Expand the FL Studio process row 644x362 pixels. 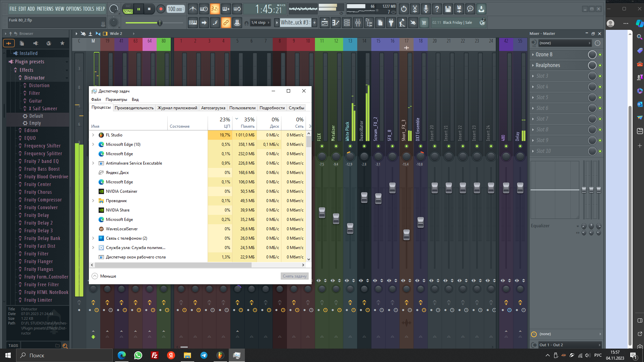coord(93,135)
